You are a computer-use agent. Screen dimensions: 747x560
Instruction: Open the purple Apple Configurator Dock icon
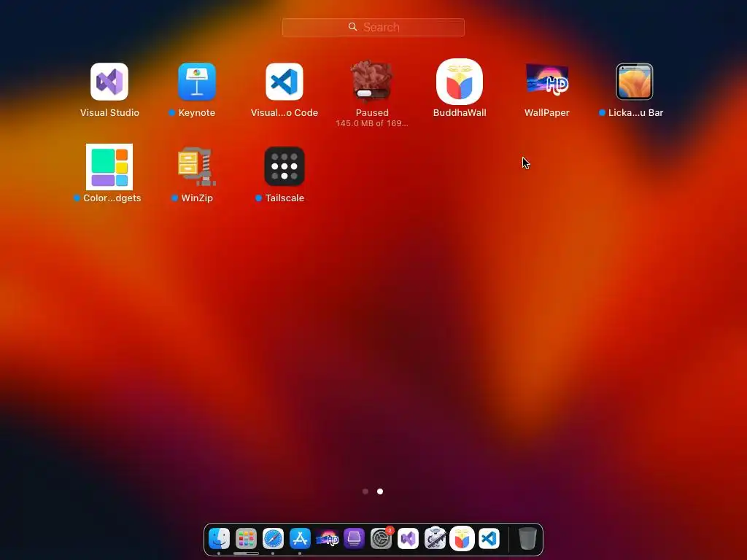point(354,539)
